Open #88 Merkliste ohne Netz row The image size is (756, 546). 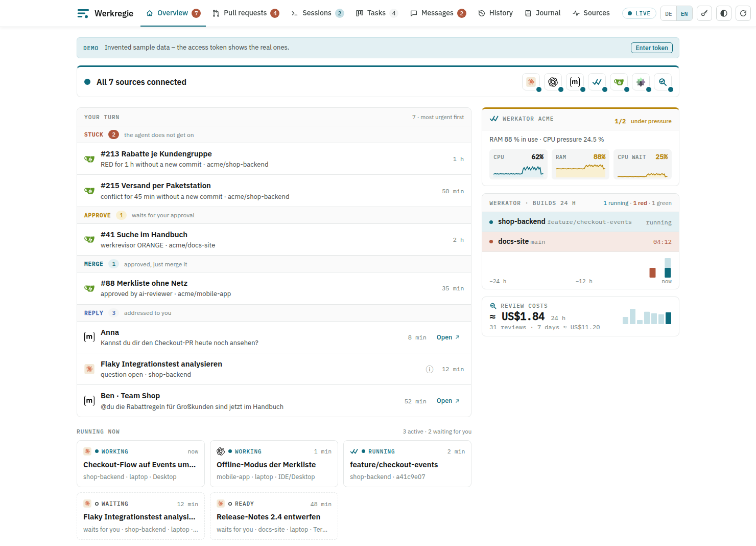[x=274, y=288]
